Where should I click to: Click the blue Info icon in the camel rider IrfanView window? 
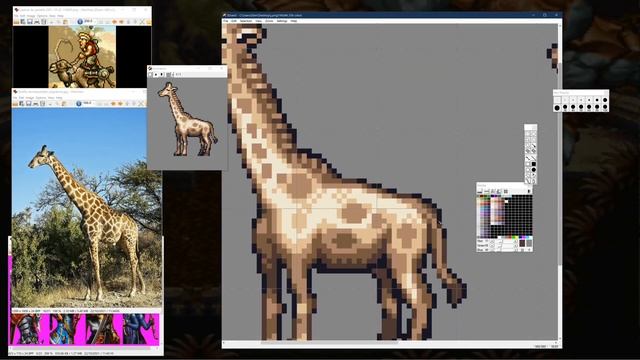(x=80, y=21)
